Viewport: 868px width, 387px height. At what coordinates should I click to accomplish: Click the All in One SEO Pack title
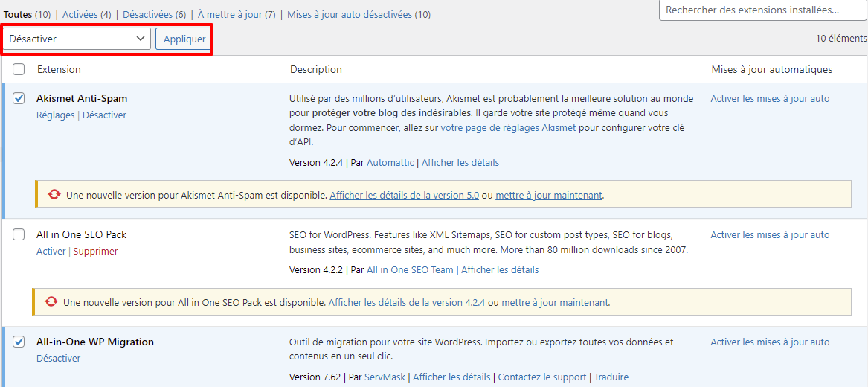82,234
